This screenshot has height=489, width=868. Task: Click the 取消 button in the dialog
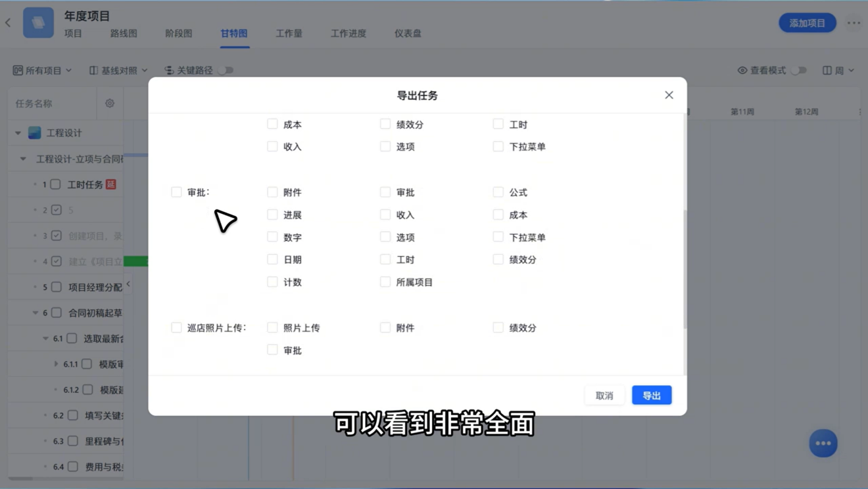(604, 396)
